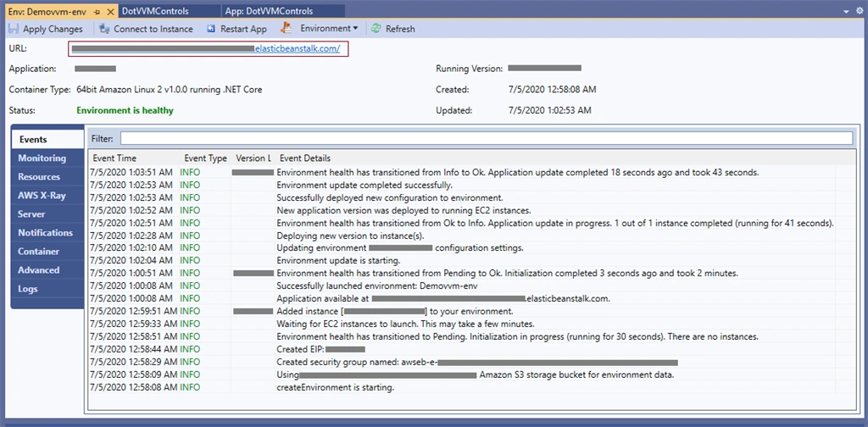Close the Env: Demovvm-env tab
The height and width of the screenshot is (427, 868).
pyautogui.click(x=109, y=12)
